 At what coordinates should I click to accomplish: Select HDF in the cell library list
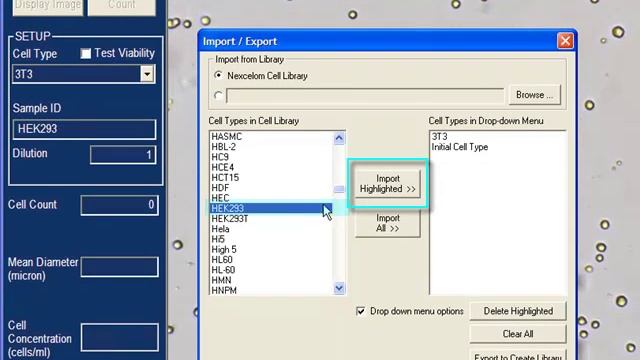pos(271,188)
